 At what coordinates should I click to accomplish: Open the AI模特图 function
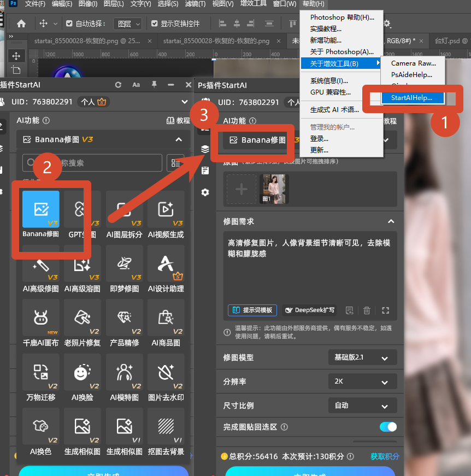(x=124, y=378)
